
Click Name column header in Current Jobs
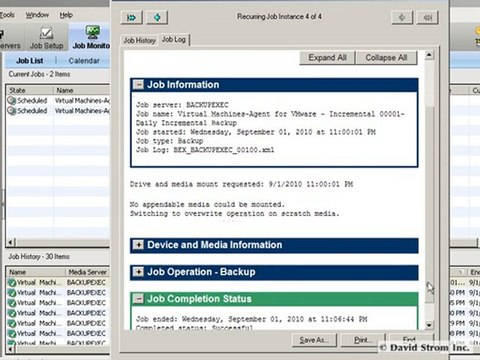click(x=82, y=90)
